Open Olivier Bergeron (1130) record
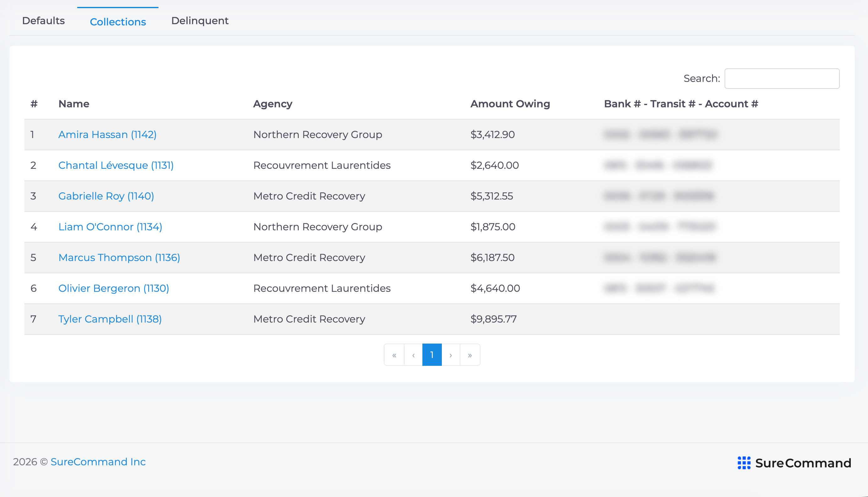The width and height of the screenshot is (868, 497). coord(114,288)
